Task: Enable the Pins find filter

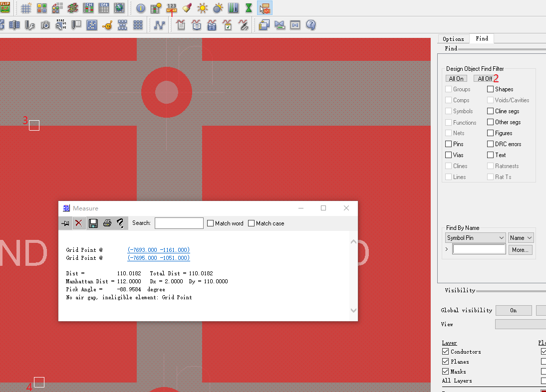Action: (447, 144)
